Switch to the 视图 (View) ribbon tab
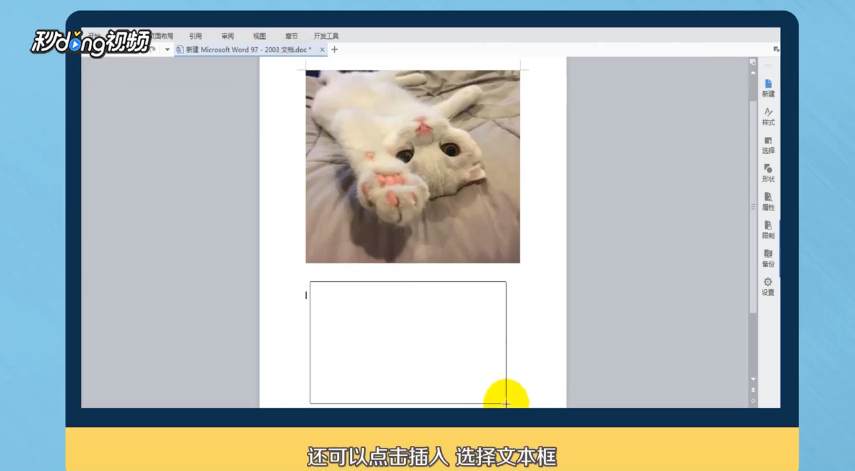The width and height of the screenshot is (855, 471). point(259,36)
